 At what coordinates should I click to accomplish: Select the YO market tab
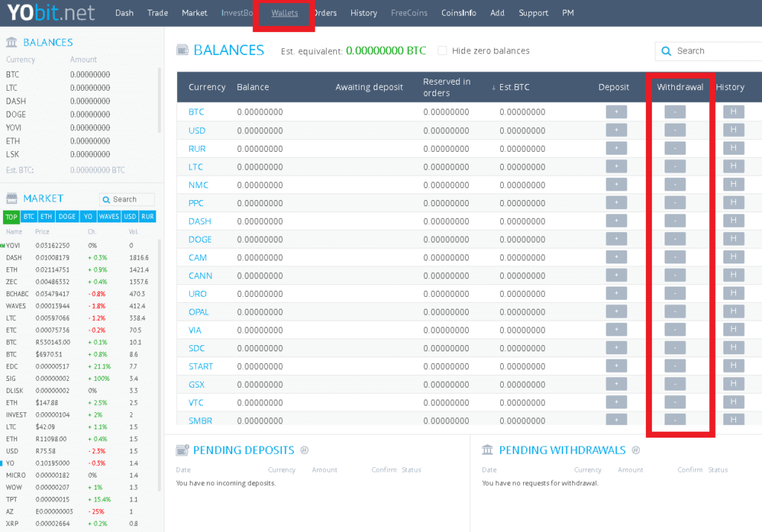[x=88, y=217]
